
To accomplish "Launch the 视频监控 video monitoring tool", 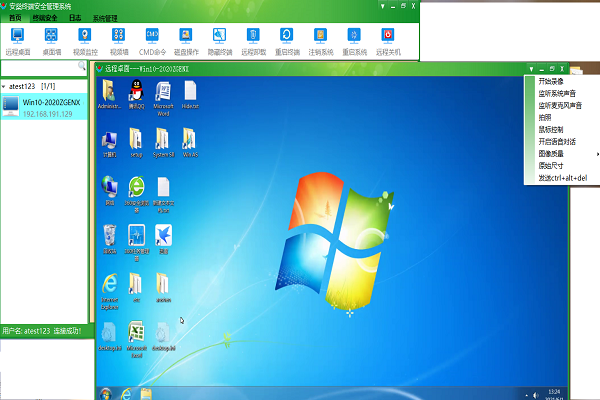I will [x=85, y=42].
